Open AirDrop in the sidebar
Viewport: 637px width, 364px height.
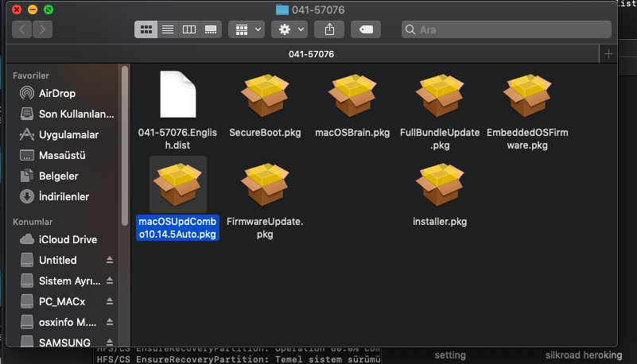pyautogui.click(x=57, y=93)
